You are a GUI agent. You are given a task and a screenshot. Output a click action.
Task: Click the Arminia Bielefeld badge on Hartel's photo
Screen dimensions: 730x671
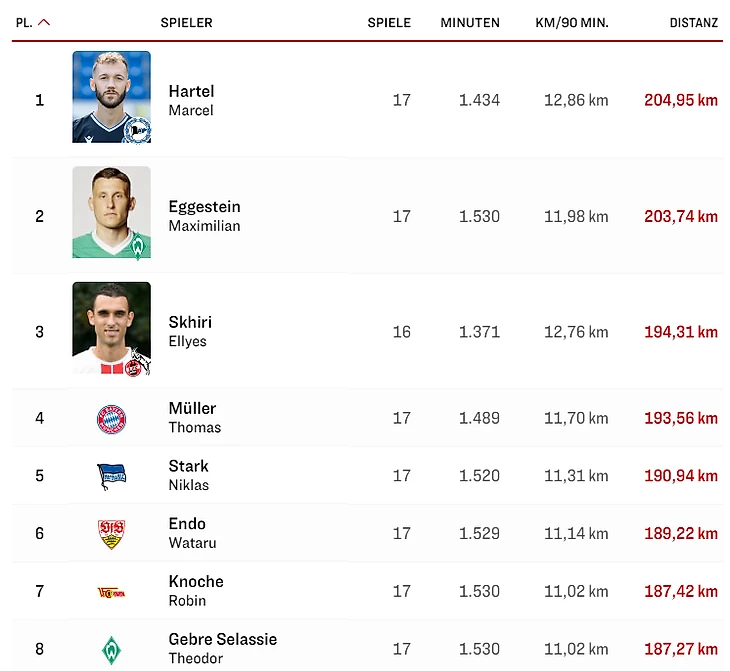(x=136, y=129)
